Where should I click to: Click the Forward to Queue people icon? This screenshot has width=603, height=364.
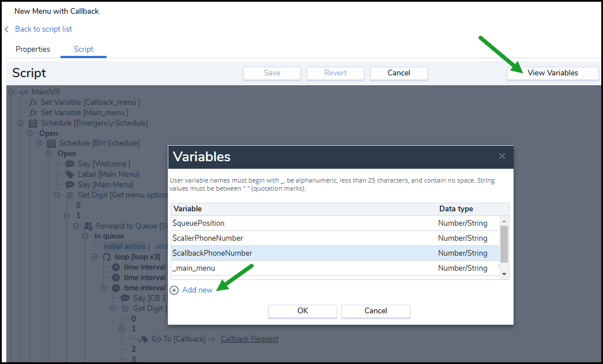(88, 226)
